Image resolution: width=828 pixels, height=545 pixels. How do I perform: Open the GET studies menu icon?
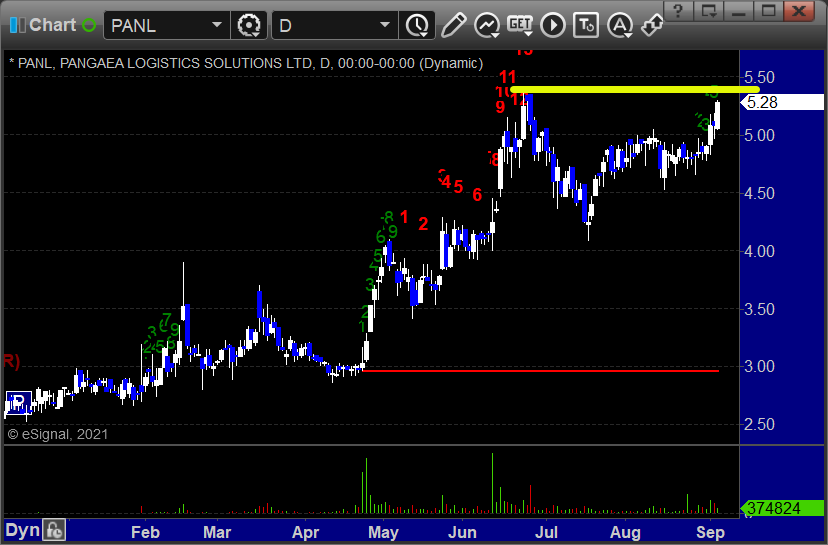tap(520, 25)
